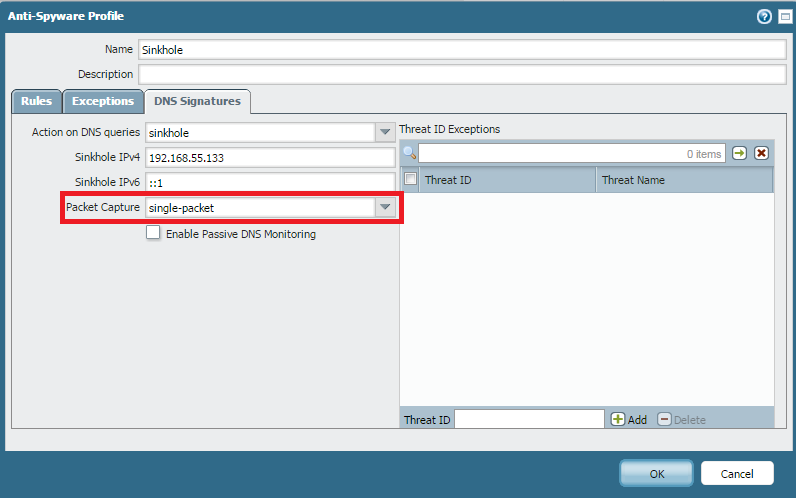Switch to the Exceptions tab
Image resolution: width=796 pixels, height=498 pixels.
point(103,101)
